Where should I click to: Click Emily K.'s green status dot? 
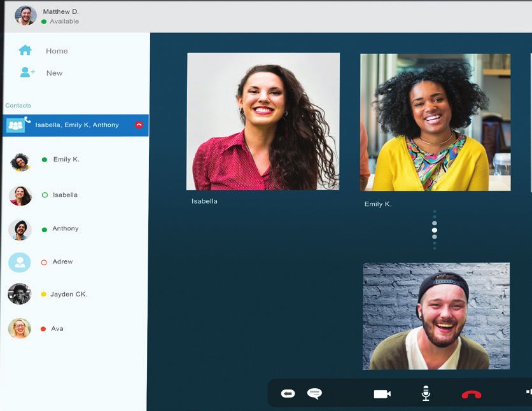45,160
